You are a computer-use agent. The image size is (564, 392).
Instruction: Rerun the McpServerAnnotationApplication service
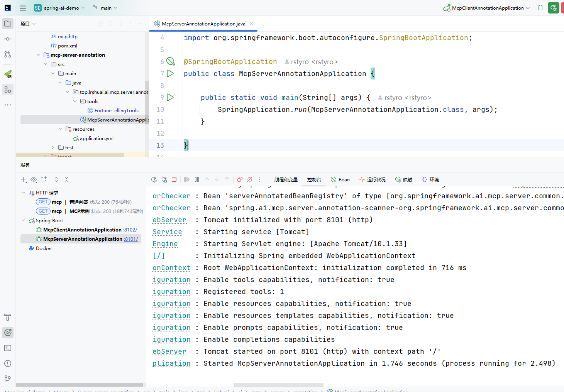click(154, 179)
